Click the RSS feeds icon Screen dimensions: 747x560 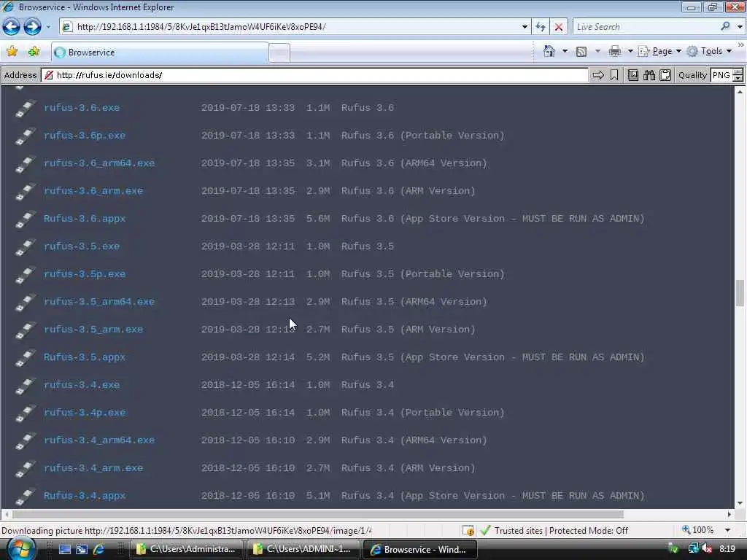tap(581, 52)
